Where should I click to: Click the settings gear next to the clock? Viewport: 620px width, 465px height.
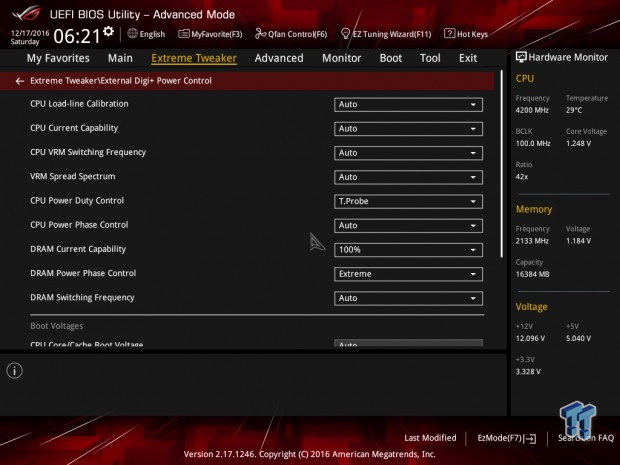pos(108,31)
